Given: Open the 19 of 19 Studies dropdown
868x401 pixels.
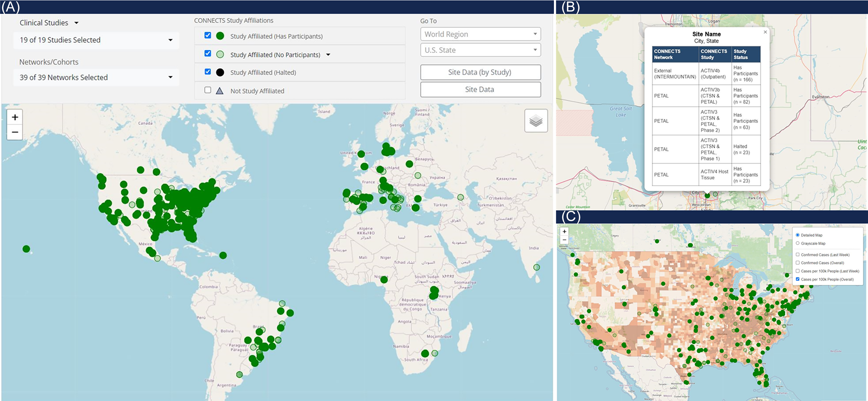Looking at the screenshot, I should click(96, 40).
